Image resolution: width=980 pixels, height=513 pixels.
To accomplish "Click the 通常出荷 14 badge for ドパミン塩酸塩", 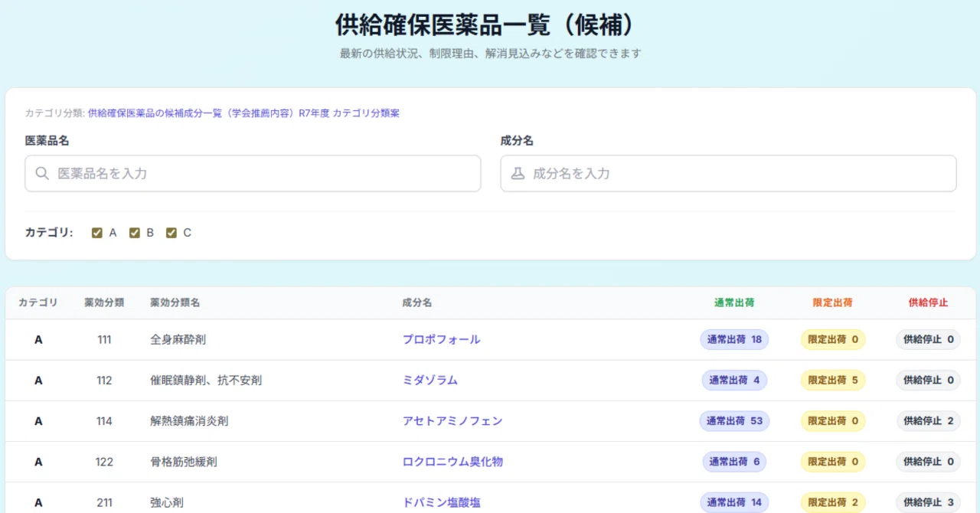I will [x=734, y=502].
